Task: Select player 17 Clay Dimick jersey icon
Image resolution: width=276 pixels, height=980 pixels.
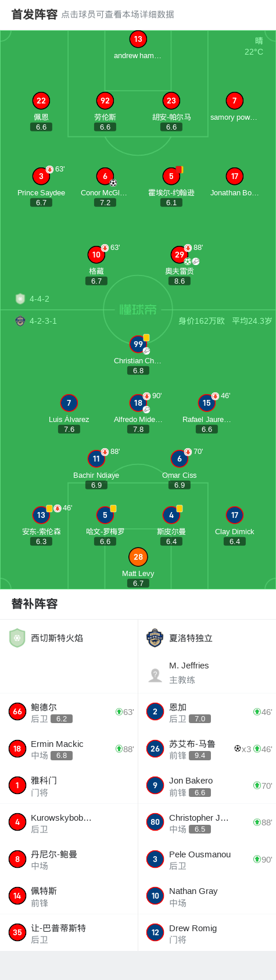Action: (x=235, y=515)
